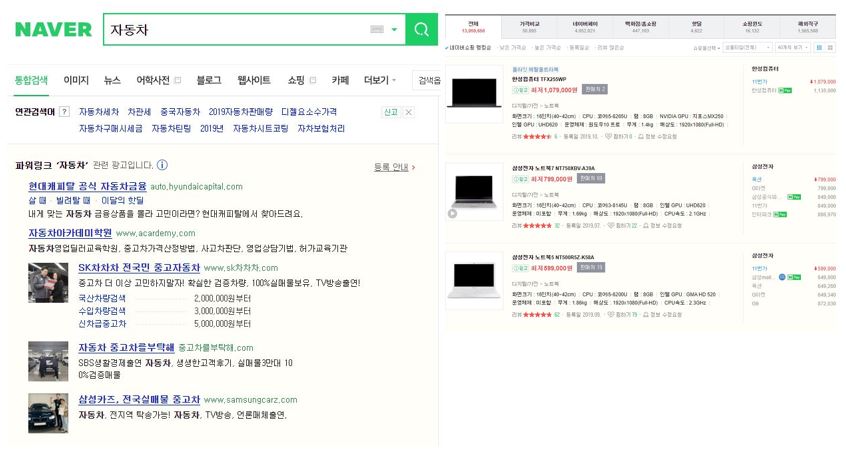Play video on 삼성전자 노트북7 thumbnail
846x452 pixels.
452,213
